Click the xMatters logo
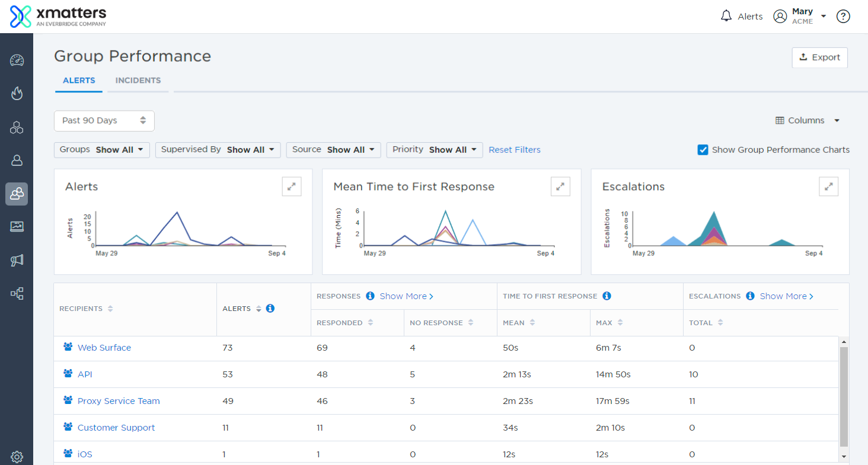Image resolution: width=868 pixels, height=465 pixels. (x=58, y=16)
